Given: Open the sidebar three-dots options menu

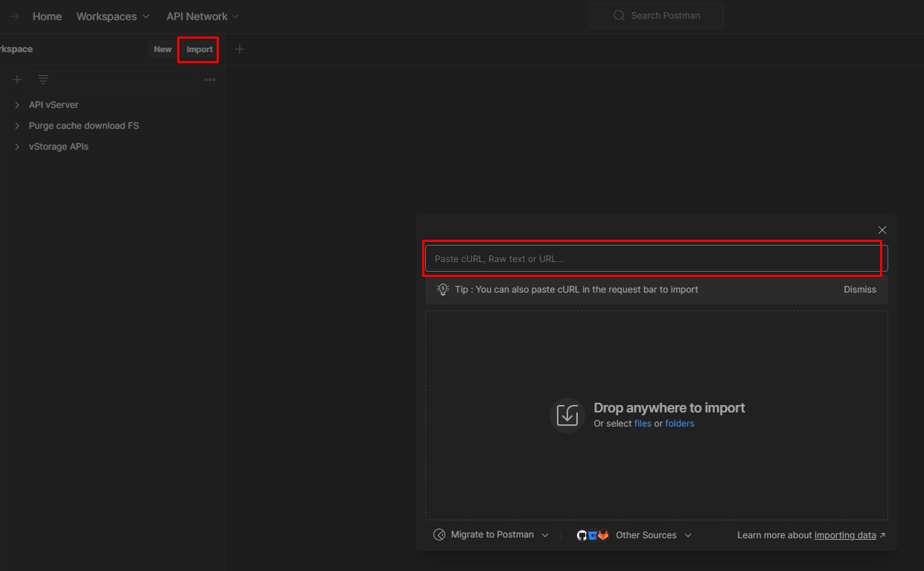Looking at the screenshot, I should [210, 80].
